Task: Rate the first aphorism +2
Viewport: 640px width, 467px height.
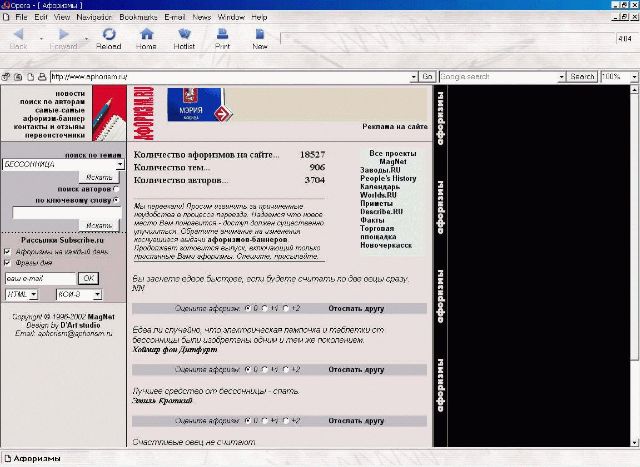Action: (286, 309)
